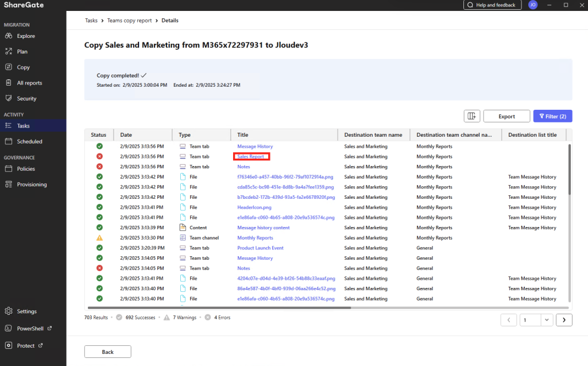
Task: Click success status icon of Product Launch Event
Action: 99,248
